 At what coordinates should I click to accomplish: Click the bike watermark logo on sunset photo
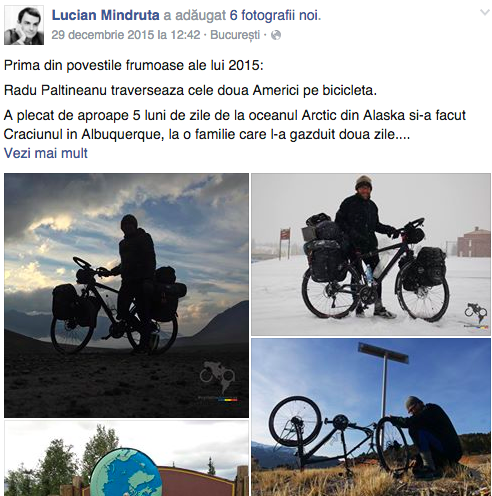click(217, 378)
